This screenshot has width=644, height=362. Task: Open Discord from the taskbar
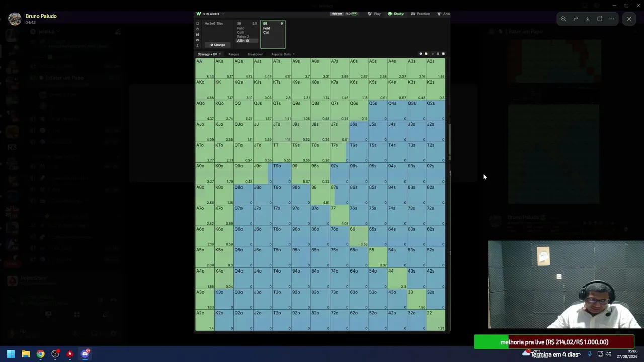(85, 354)
